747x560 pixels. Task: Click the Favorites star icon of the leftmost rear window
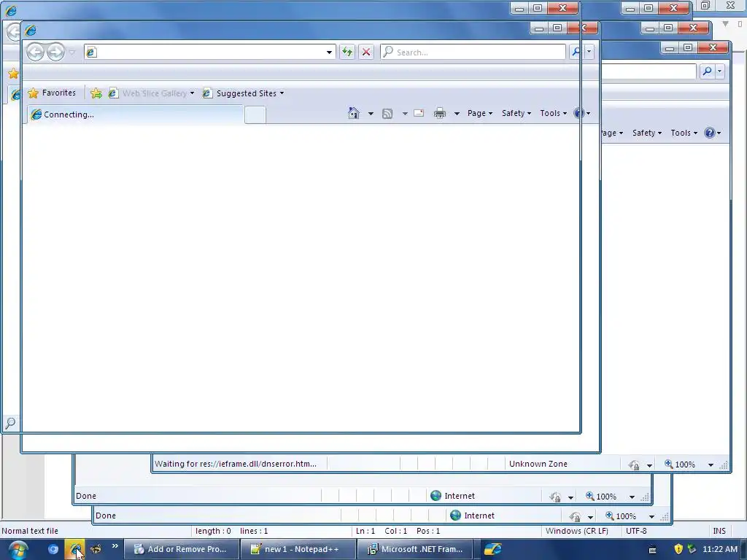[13, 74]
